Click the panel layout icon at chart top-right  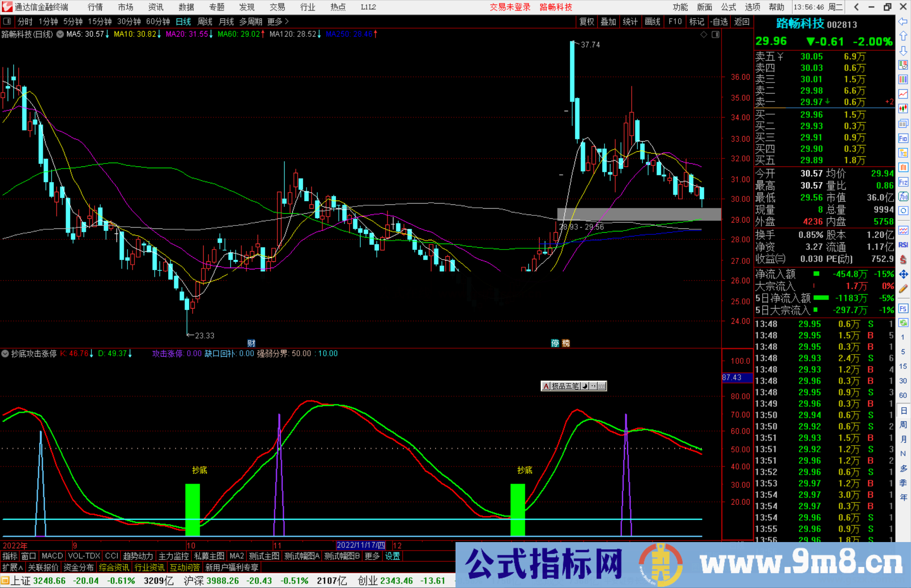tap(715, 35)
